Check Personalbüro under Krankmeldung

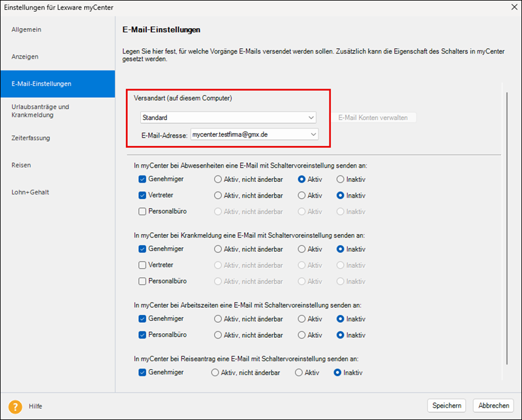point(142,281)
